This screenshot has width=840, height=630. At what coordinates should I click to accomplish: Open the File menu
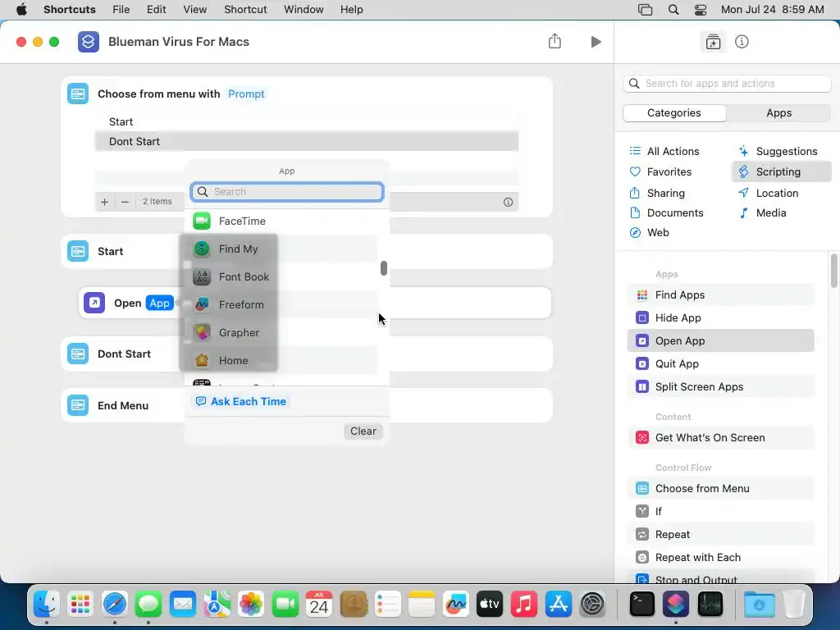121,10
